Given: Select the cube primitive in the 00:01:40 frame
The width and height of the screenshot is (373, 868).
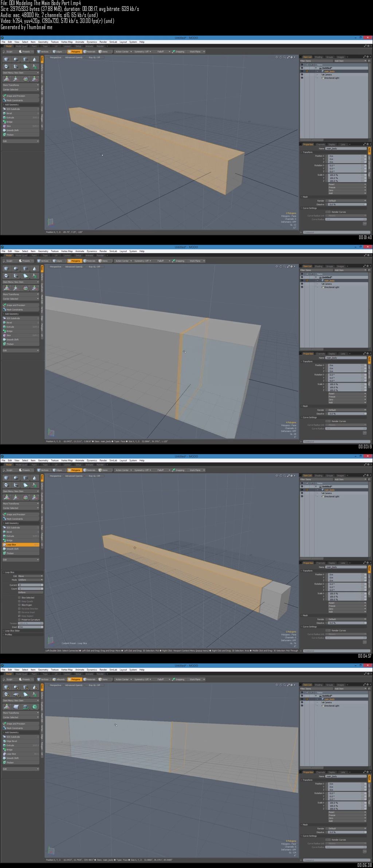Looking at the screenshot, I should pos(7,59).
